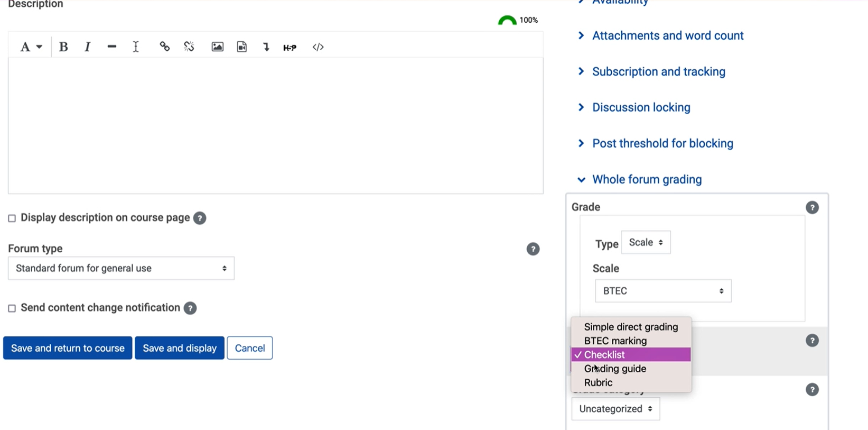Apply strikethrough formatting

111,47
